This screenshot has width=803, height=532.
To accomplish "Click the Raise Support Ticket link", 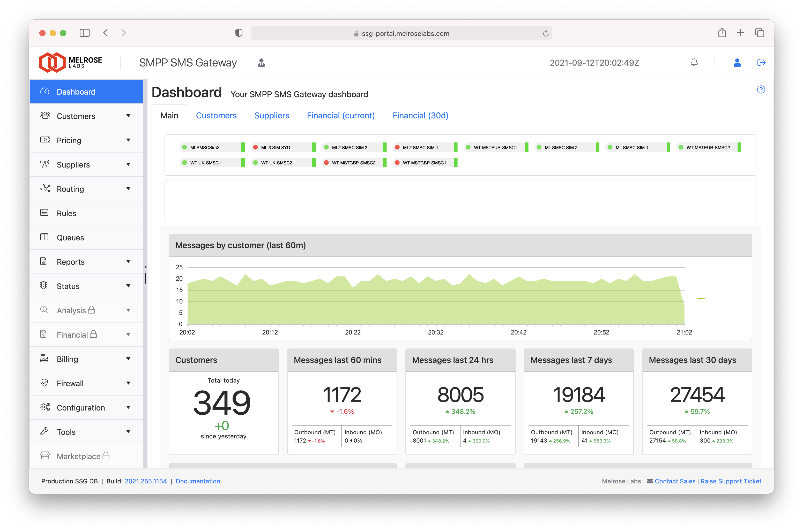I will coord(731,481).
